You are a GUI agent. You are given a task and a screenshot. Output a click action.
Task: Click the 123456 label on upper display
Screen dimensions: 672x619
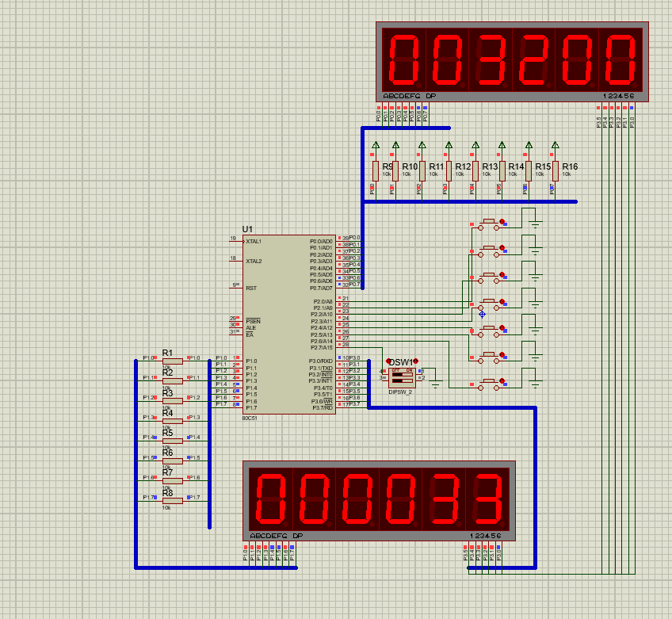[x=618, y=96]
